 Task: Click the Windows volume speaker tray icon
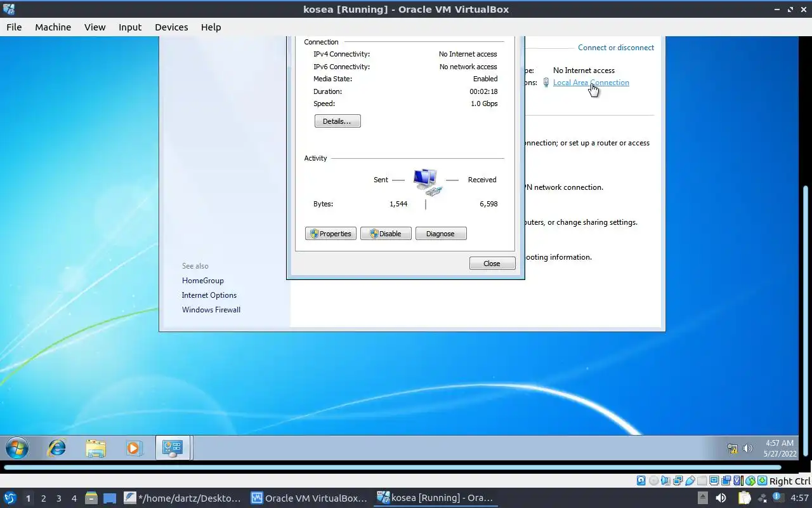(748, 448)
